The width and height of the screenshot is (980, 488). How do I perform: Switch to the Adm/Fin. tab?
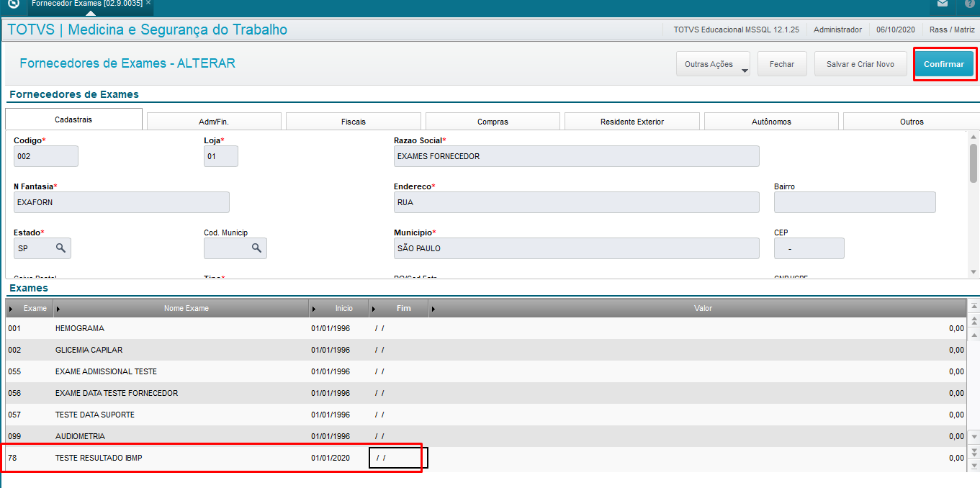coord(214,122)
